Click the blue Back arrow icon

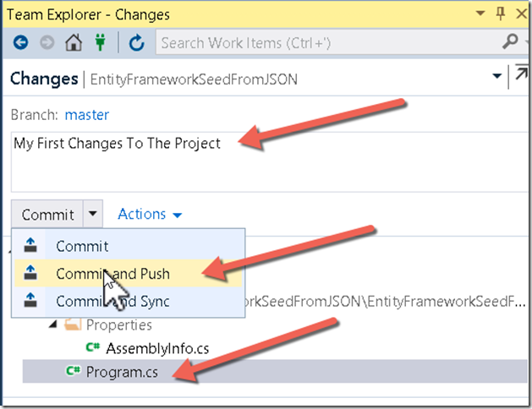(x=20, y=43)
